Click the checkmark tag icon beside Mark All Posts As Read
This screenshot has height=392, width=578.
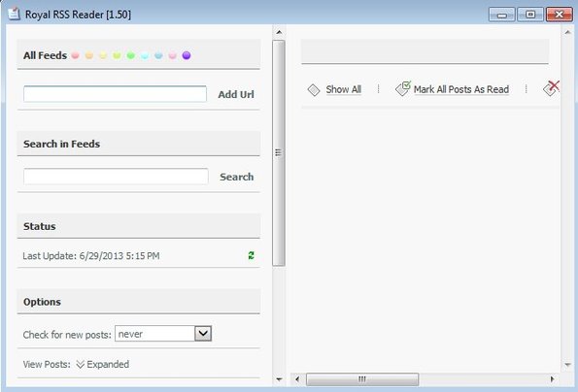[402, 88]
